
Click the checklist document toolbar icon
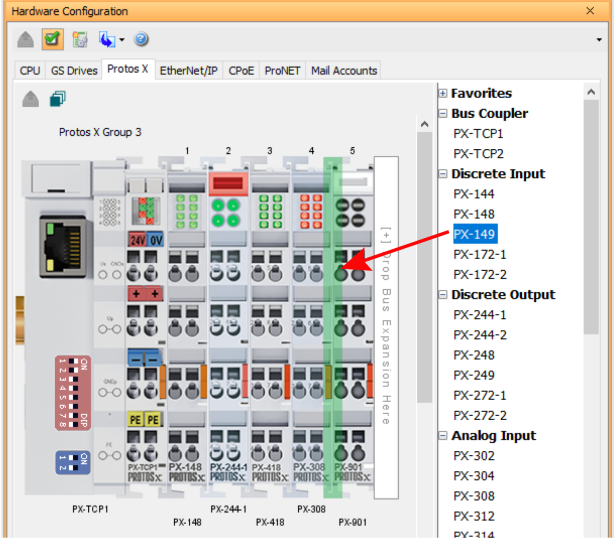point(79,40)
